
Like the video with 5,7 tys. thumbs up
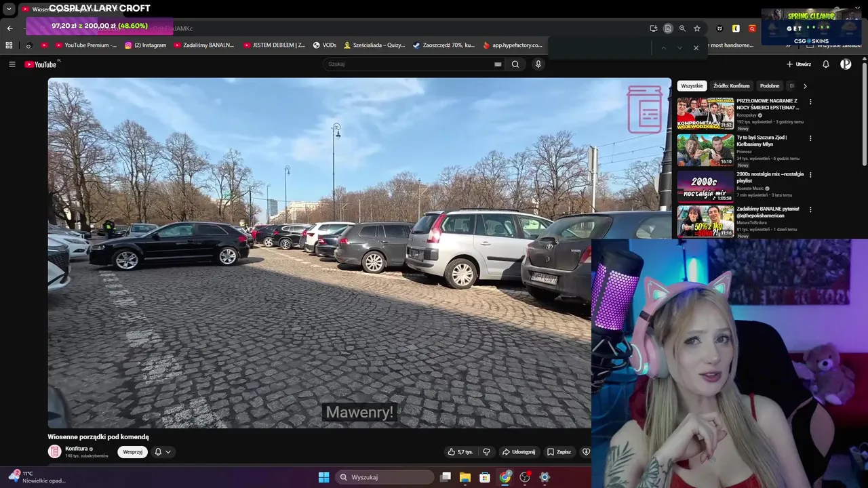coord(460,452)
